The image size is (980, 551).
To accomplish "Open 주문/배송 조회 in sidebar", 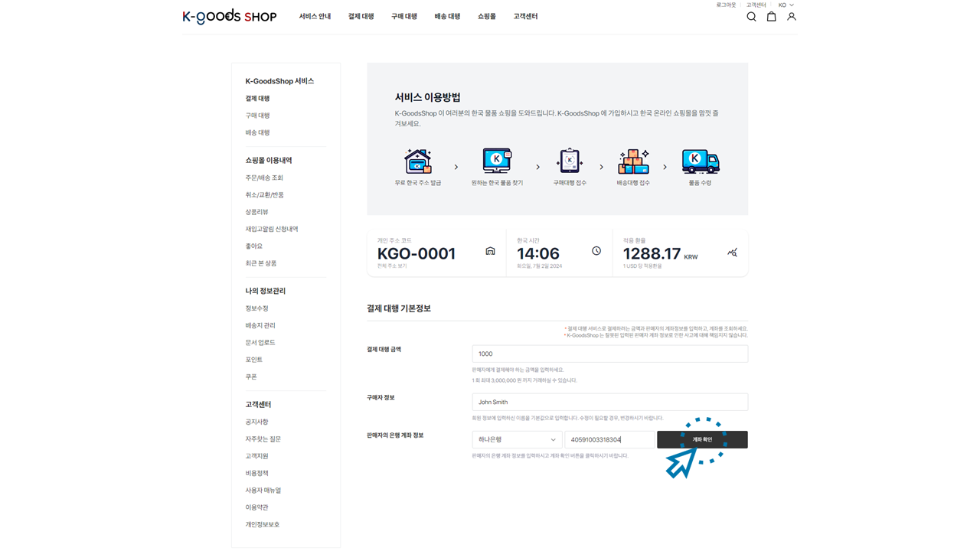I will (264, 178).
